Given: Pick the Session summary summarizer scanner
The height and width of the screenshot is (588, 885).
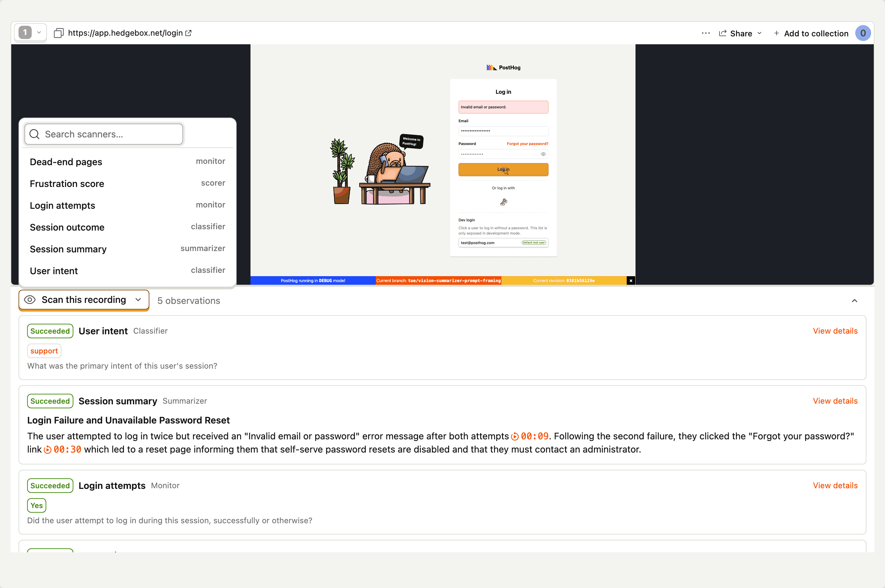Looking at the screenshot, I should coord(127,249).
